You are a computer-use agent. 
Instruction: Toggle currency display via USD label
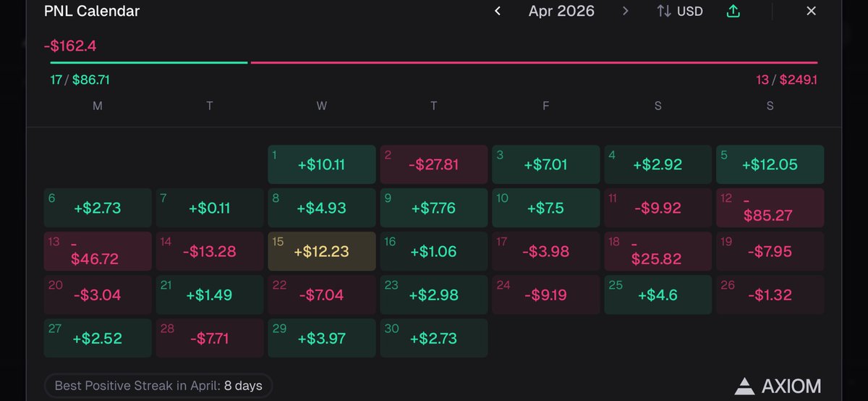coord(689,12)
